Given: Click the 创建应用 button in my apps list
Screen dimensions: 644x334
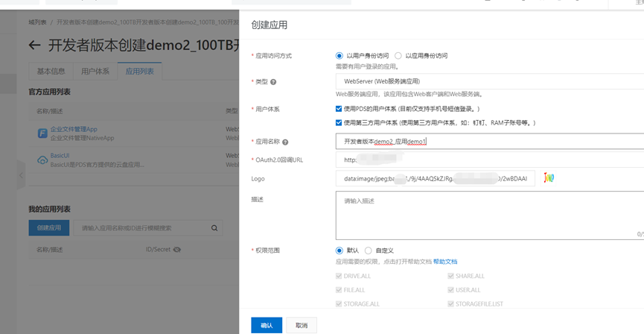Looking at the screenshot, I should point(49,228).
